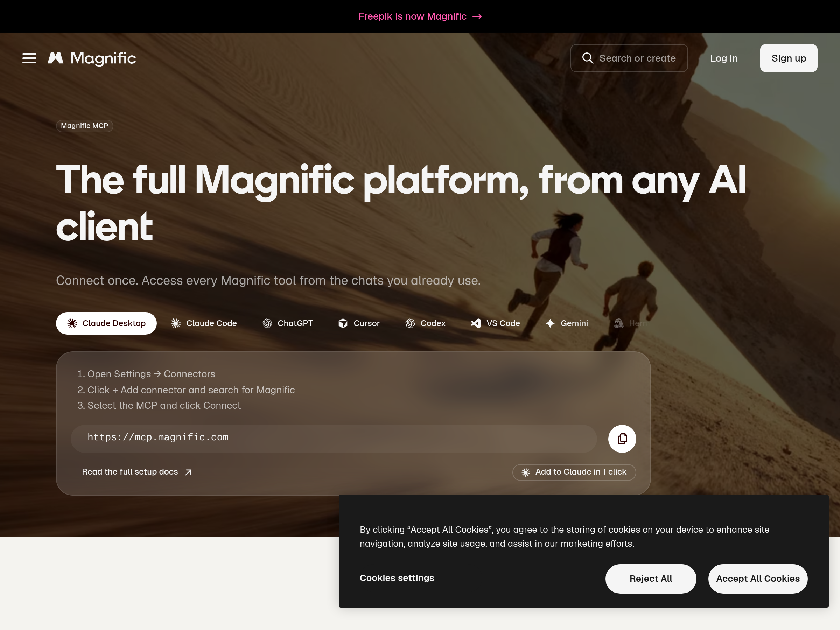Open Read the full setup docs
The width and height of the screenshot is (840, 630).
(x=137, y=472)
